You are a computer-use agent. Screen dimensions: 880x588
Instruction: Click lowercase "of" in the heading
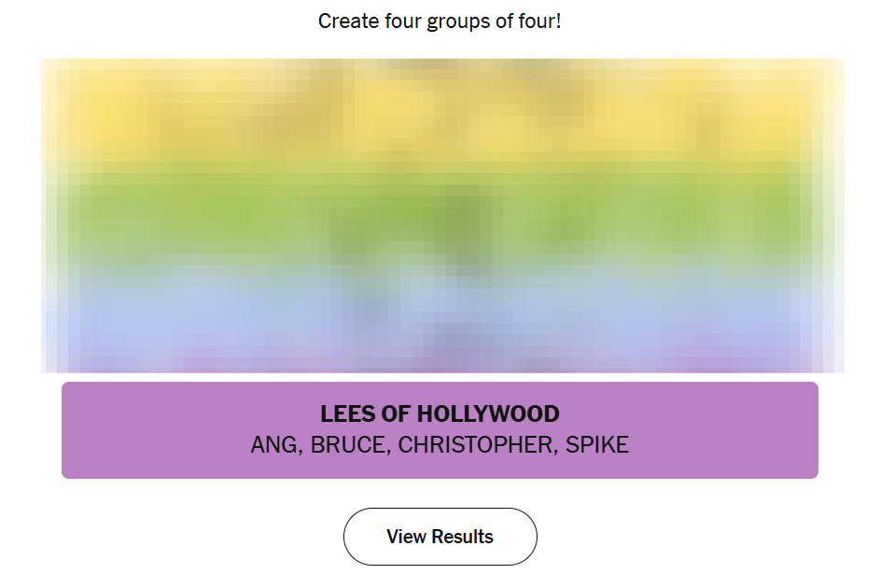(504, 21)
